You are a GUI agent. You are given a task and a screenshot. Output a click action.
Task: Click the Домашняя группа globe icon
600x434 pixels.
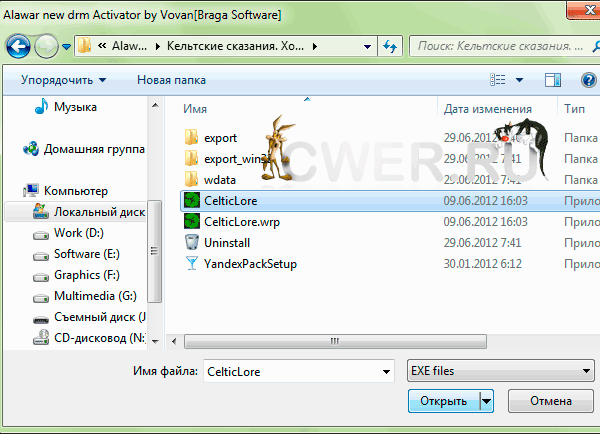tap(31, 148)
